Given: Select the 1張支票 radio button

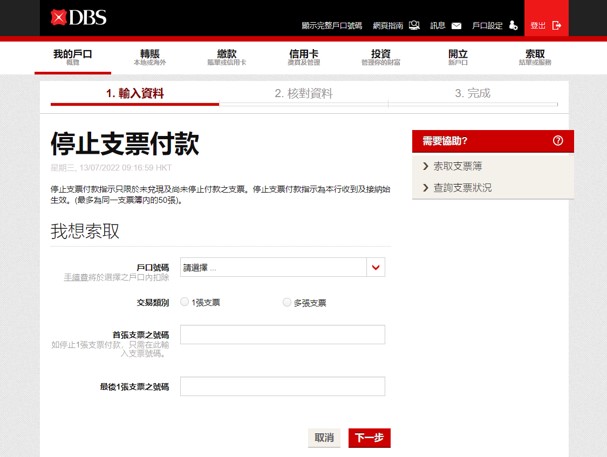Looking at the screenshot, I should coord(185,302).
